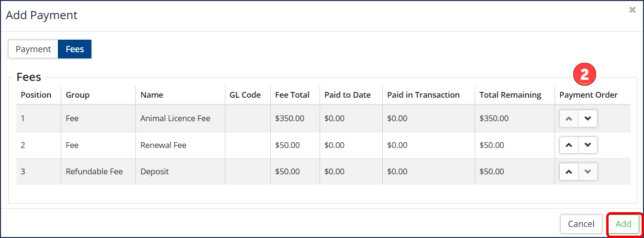Click up arrow for Animal Licence Fee row
The height and width of the screenshot is (238, 644).
pyautogui.click(x=569, y=119)
